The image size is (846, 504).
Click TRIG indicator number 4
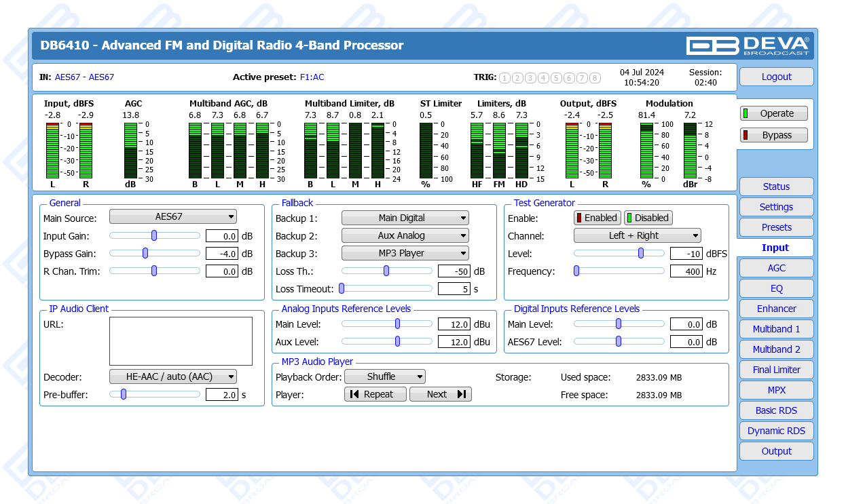(543, 78)
